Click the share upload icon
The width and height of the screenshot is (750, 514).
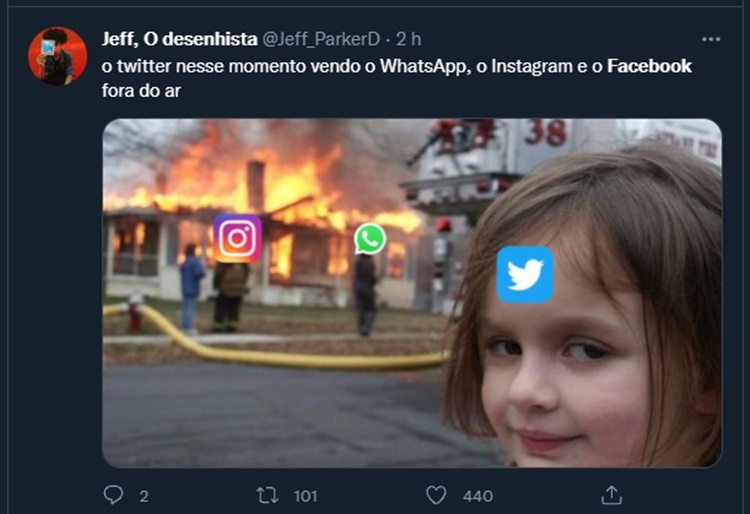click(611, 495)
